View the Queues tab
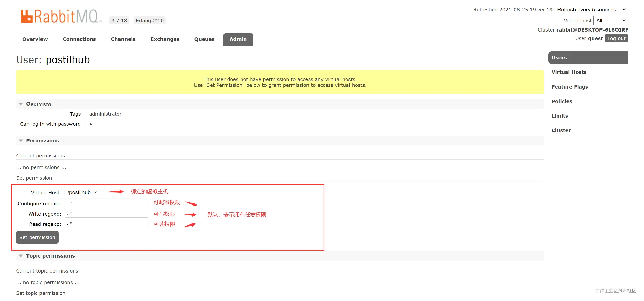 click(x=204, y=39)
